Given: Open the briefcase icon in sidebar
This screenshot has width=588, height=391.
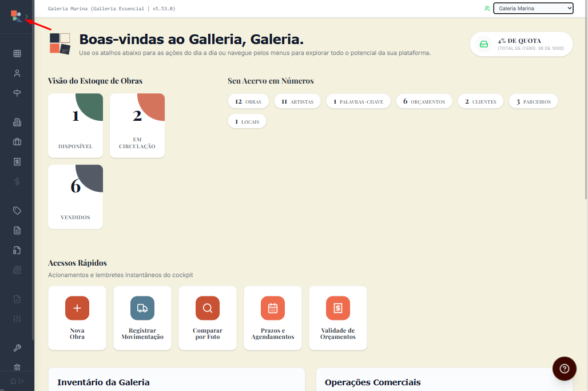Looking at the screenshot, I should [x=17, y=142].
